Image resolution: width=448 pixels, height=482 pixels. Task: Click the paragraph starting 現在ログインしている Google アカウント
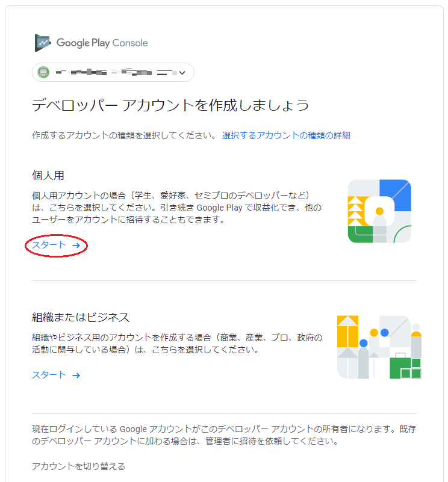[224, 435]
